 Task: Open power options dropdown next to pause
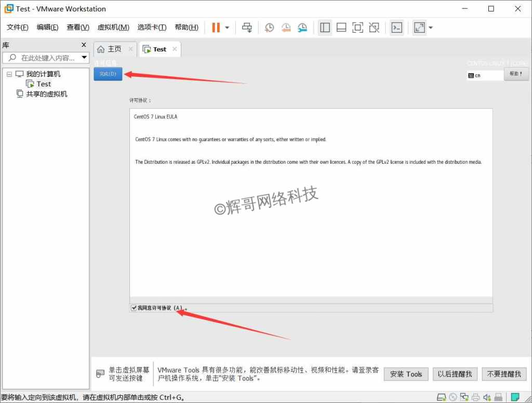(x=228, y=28)
